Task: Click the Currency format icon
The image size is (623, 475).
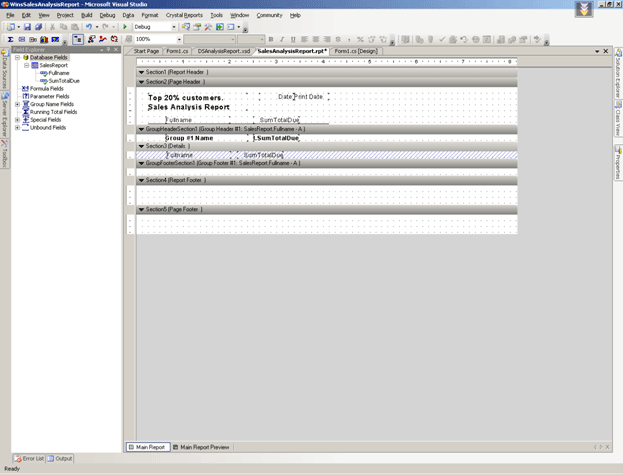Action: [x=338, y=39]
